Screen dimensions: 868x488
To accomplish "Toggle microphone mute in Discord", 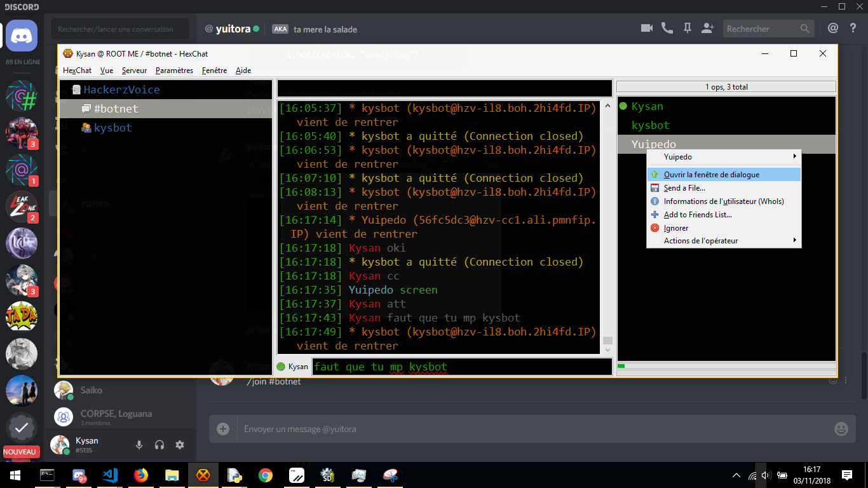I will pos(139,445).
